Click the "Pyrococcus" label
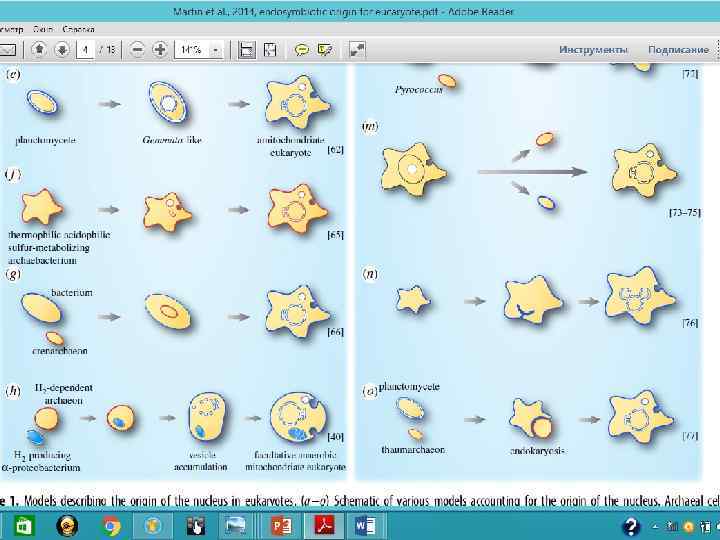 pyautogui.click(x=419, y=90)
